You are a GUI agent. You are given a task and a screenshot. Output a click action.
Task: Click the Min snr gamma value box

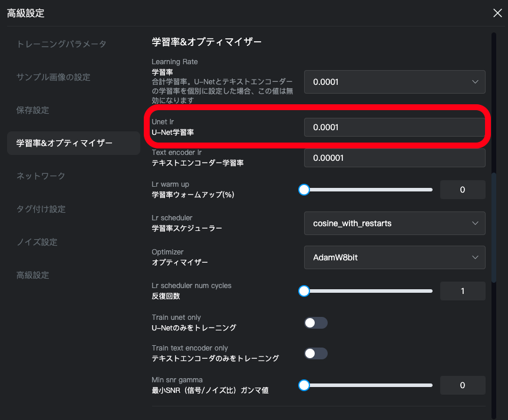click(463, 385)
